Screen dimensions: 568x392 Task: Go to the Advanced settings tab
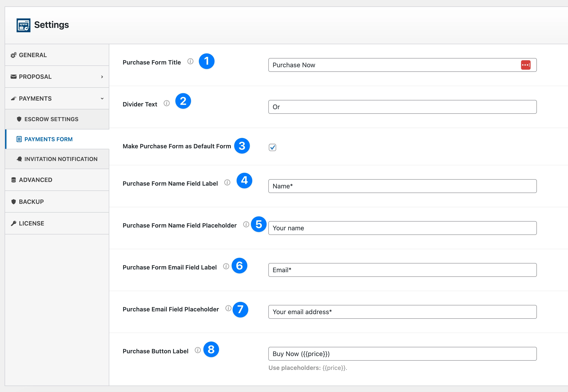coord(35,180)
